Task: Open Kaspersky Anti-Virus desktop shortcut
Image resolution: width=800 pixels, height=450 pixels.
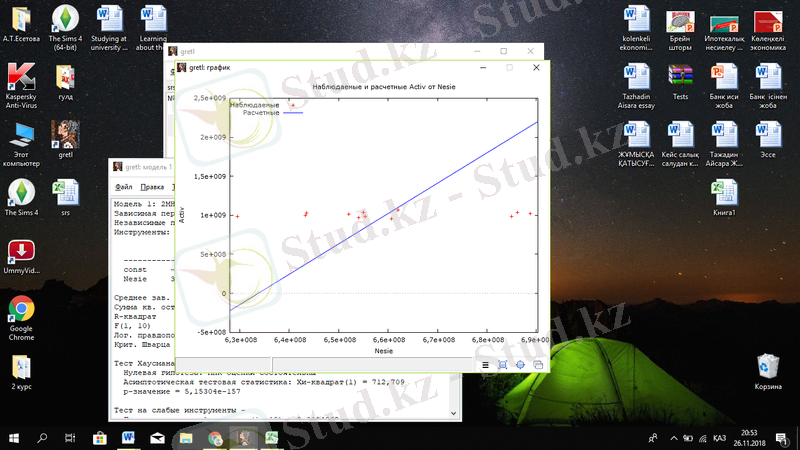Action: (21, 86)
